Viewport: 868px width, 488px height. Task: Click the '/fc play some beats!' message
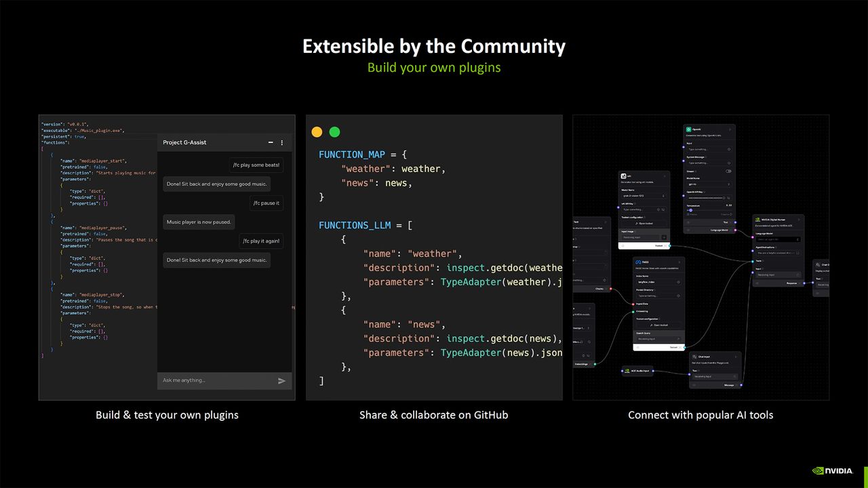point(256,165)
